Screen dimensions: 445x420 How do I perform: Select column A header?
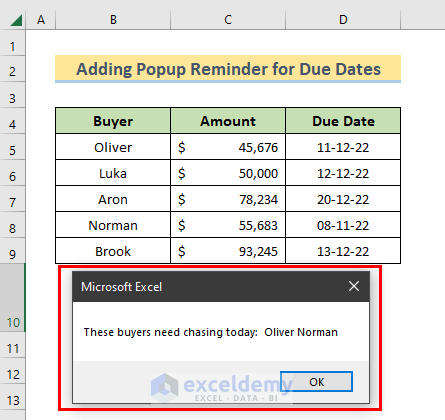pyautogui.click(x=41, y=20)
